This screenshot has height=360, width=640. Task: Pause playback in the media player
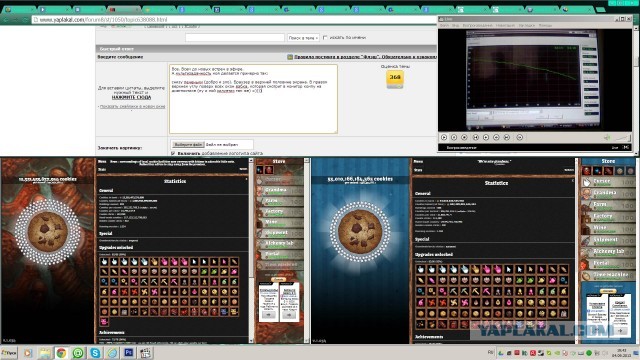[454, 138]
